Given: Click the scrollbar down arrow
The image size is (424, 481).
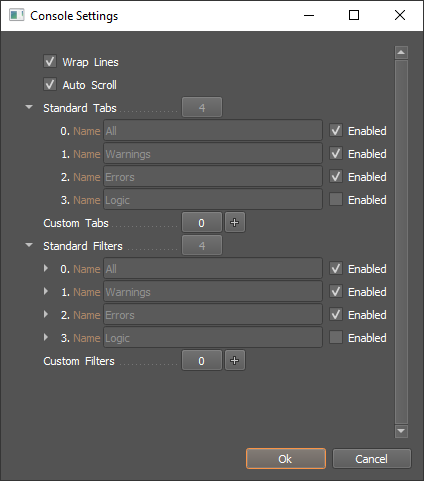Looking at the screenshot, I should point(401,431).
